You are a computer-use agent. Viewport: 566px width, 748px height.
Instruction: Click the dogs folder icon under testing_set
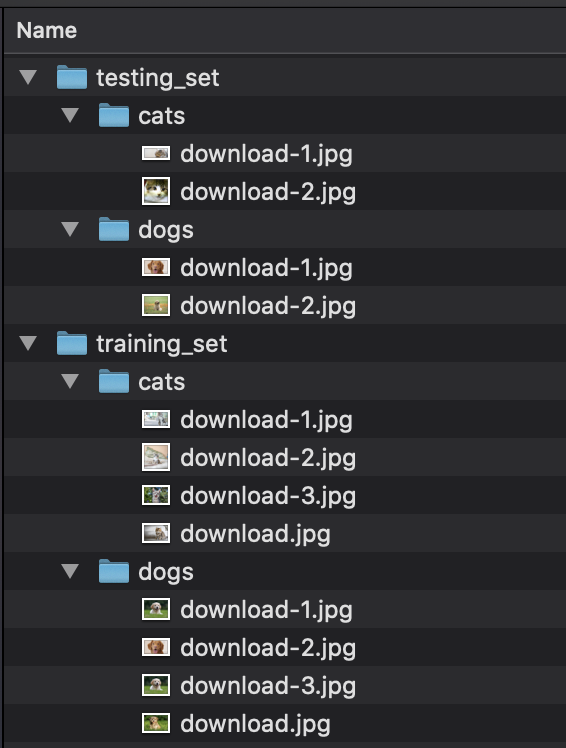tap(114, 229)
